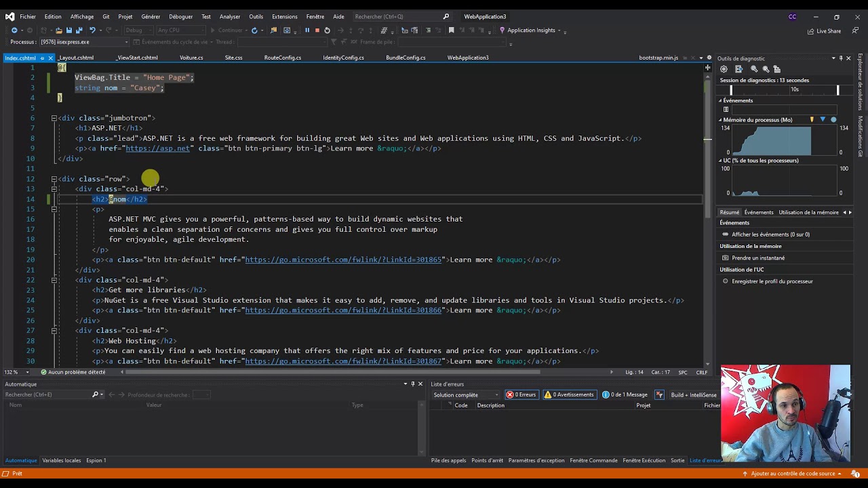Open the Pile des appels tab
Viewport: 868px width, 488px height.
point(448,460)
